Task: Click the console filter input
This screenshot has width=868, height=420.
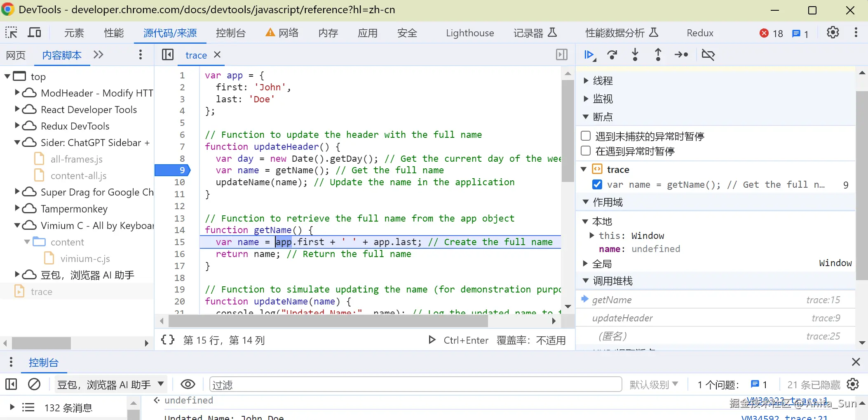Action: [x=415, y=385]
